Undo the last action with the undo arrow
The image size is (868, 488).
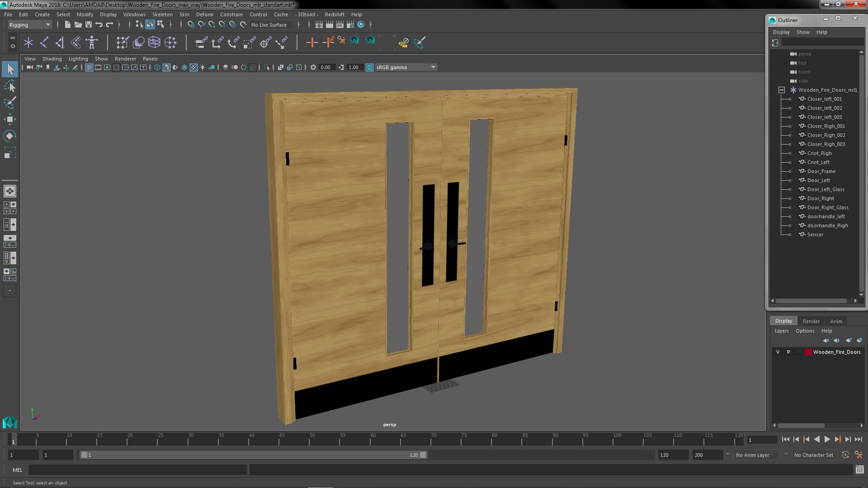tap(99, 24)
